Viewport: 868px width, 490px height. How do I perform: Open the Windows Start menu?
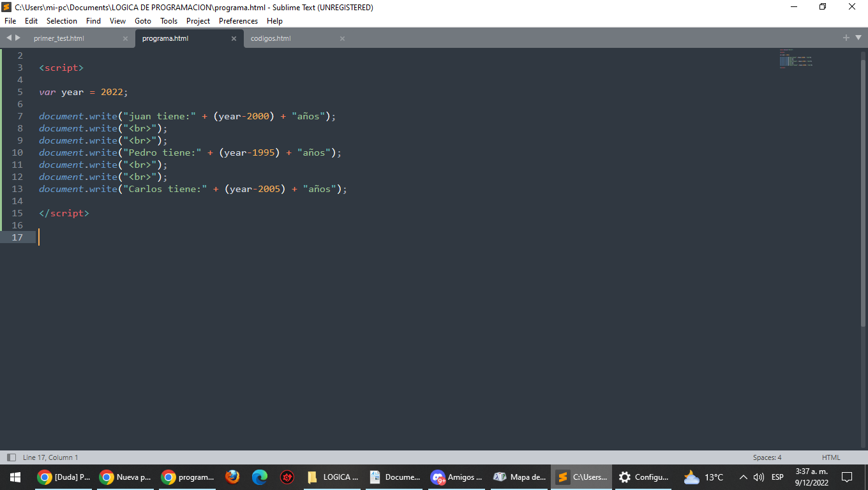click(x=15, y=477)
